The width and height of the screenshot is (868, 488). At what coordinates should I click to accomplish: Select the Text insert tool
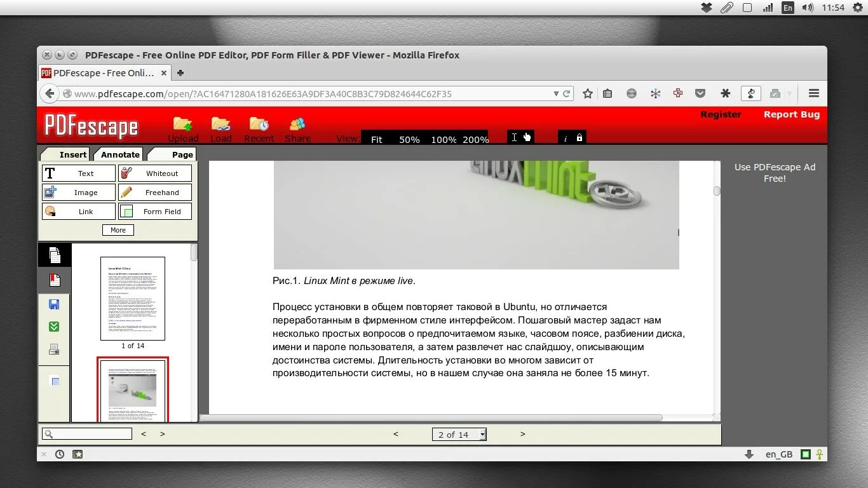79,173
